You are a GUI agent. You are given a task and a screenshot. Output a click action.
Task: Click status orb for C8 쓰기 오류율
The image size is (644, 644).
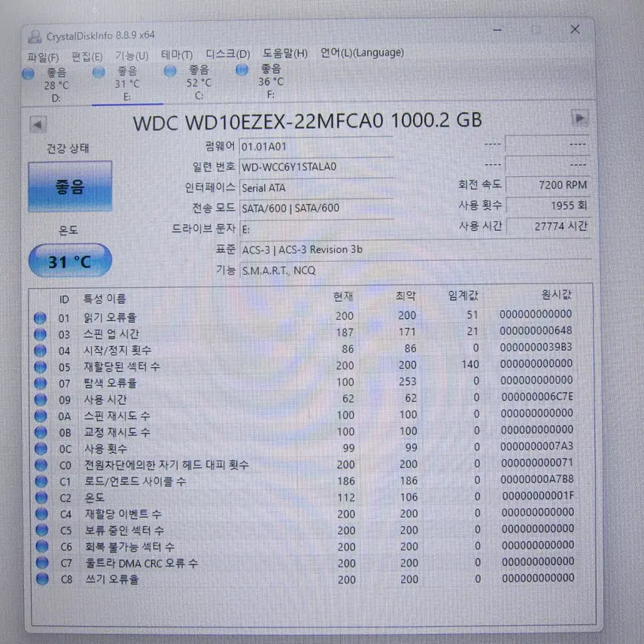coord(42,579)
